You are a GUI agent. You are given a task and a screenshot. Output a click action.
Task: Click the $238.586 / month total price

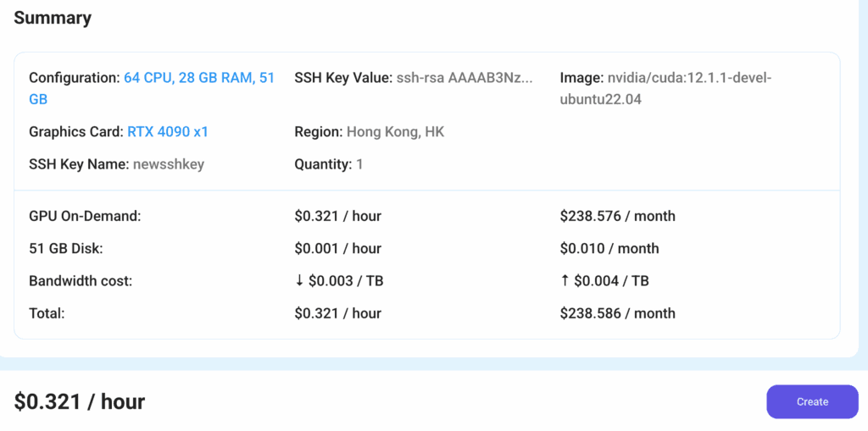coord(617,313)
